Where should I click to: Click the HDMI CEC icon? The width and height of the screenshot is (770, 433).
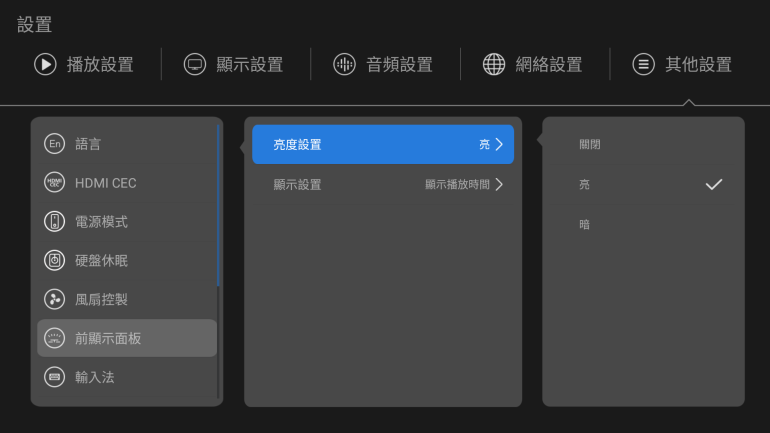tap(55, 183)
